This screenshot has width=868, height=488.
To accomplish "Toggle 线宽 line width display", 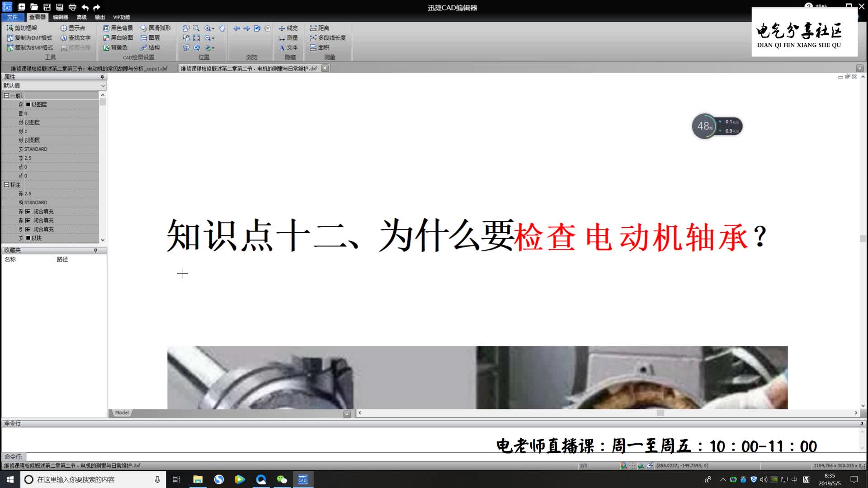I will pyautogui.click(x=288, y=28).
